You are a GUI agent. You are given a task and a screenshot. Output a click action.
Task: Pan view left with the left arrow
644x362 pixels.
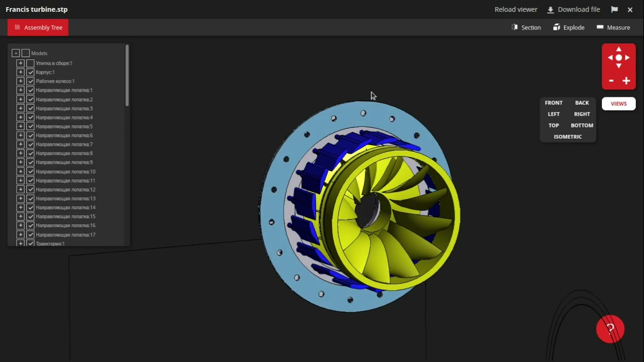tap(610, 58)
